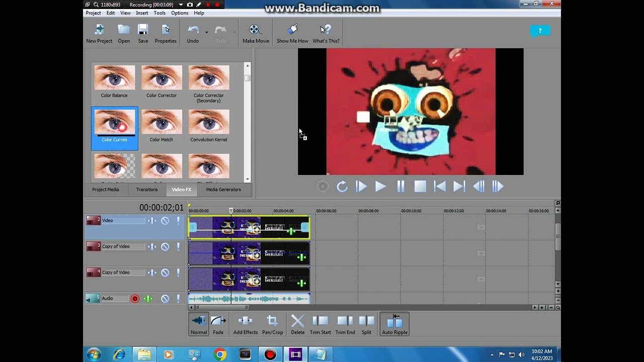Mute the Copy of Video track 3
The height and width of the screenshot is (362, 644).
pyautogui.click(x=165, y=247)
